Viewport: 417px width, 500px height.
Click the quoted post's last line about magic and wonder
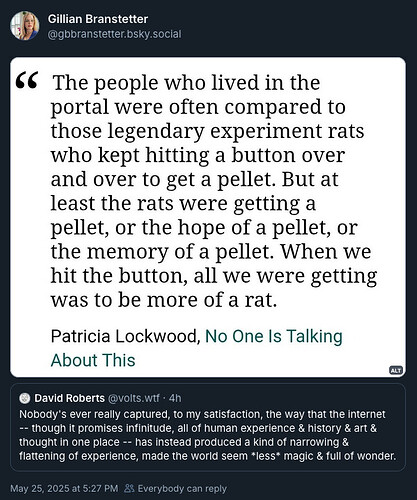[207, 456]
